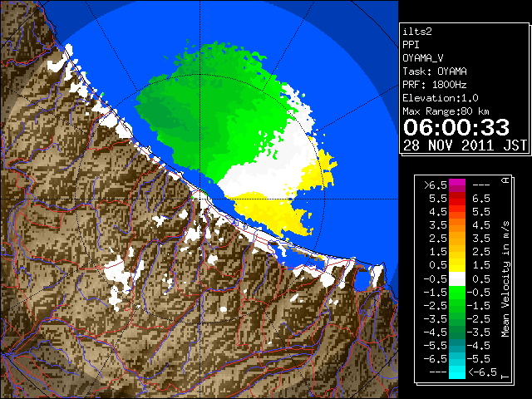Click the 'OYAMA_V' product name

pos(423,58)
